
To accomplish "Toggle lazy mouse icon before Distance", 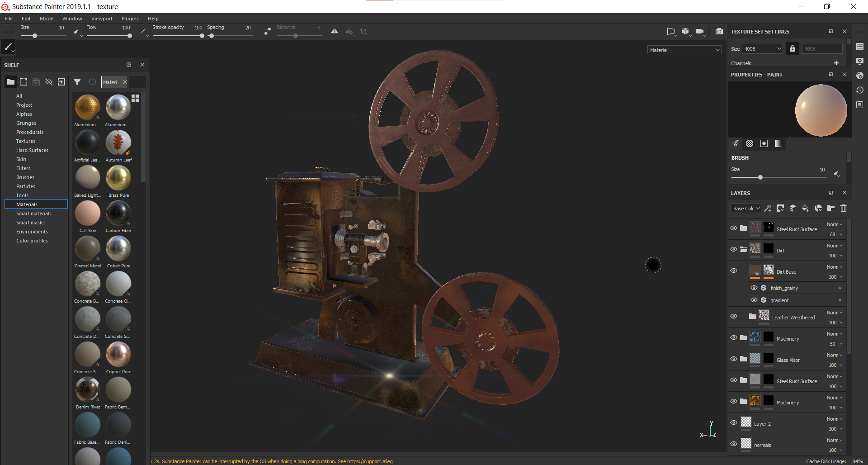I will pos(268,31).
